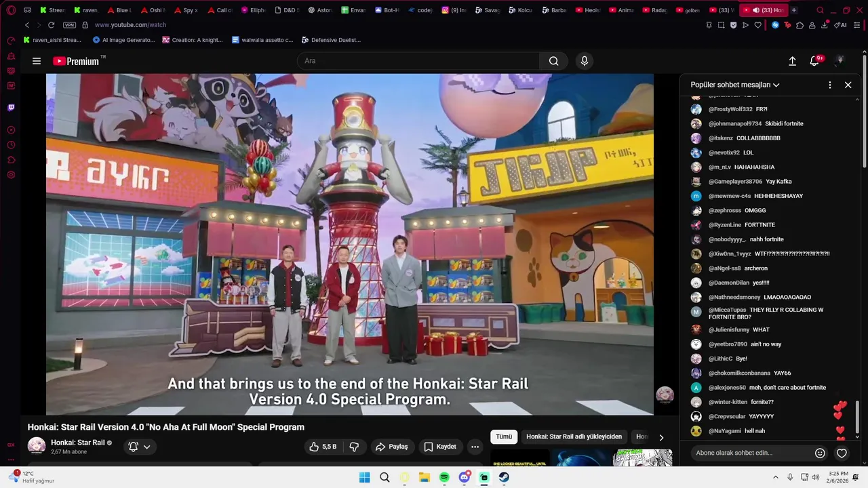Switch to the Spy x tab
Viewport: 868px width, 488px height.
[x=186, y=10]
